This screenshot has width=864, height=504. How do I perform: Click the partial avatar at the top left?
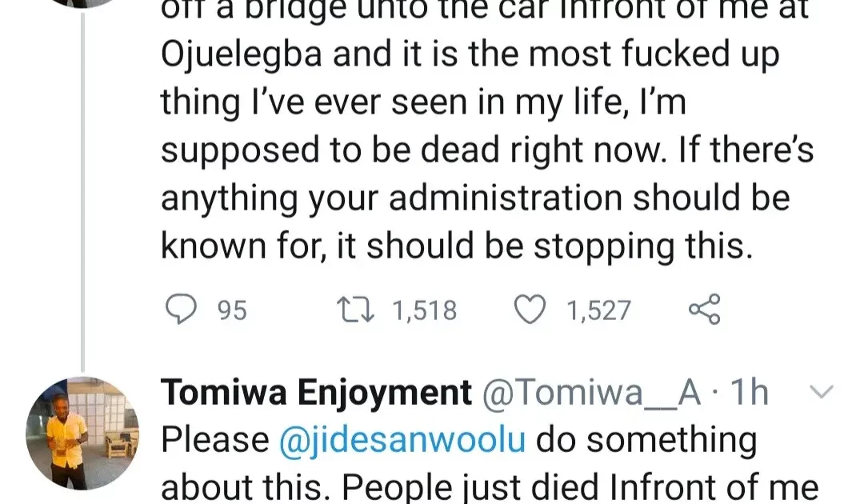pyautogui.click(x=82, y=5)
